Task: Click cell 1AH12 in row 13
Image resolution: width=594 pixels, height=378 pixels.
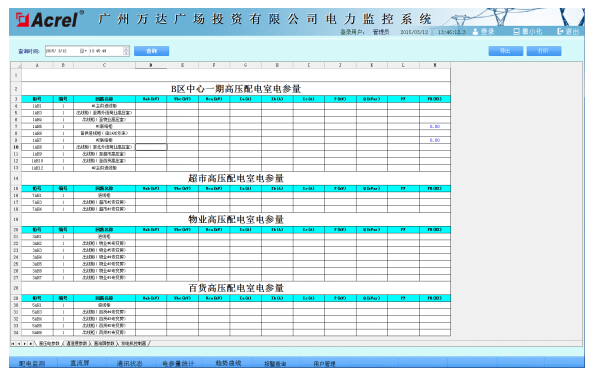Action: coord(37,168)
